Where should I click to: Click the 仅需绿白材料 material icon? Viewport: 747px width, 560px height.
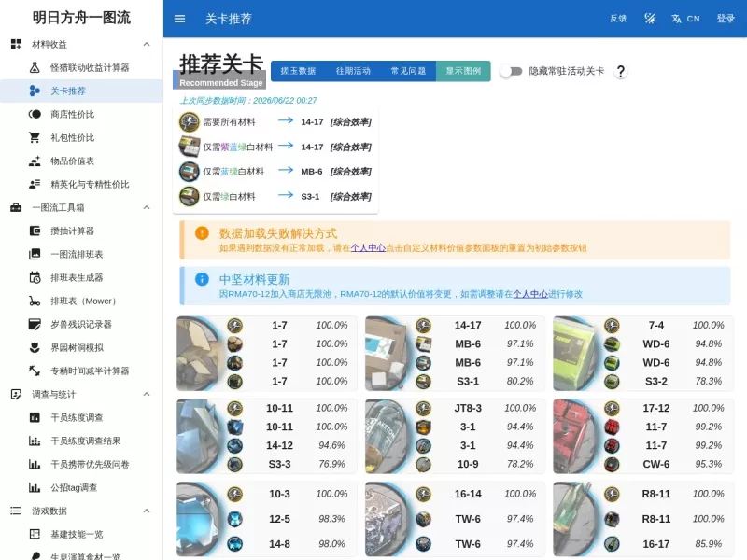[190, 196]
